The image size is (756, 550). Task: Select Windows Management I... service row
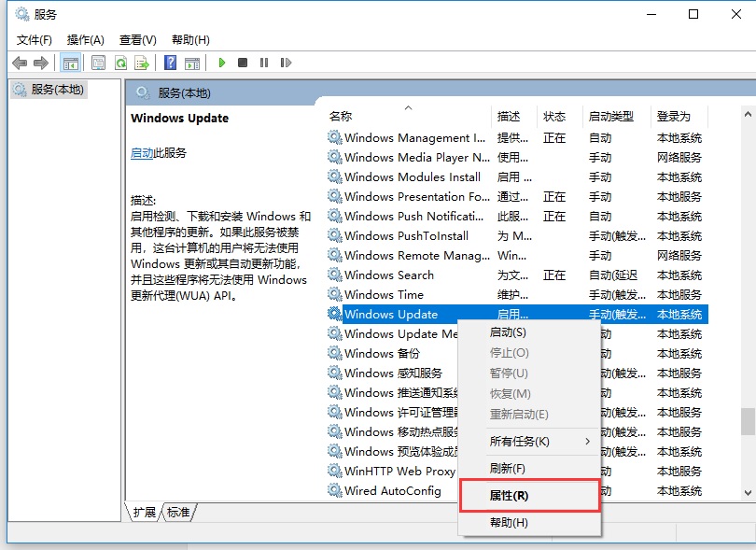(x=517, y=137)
